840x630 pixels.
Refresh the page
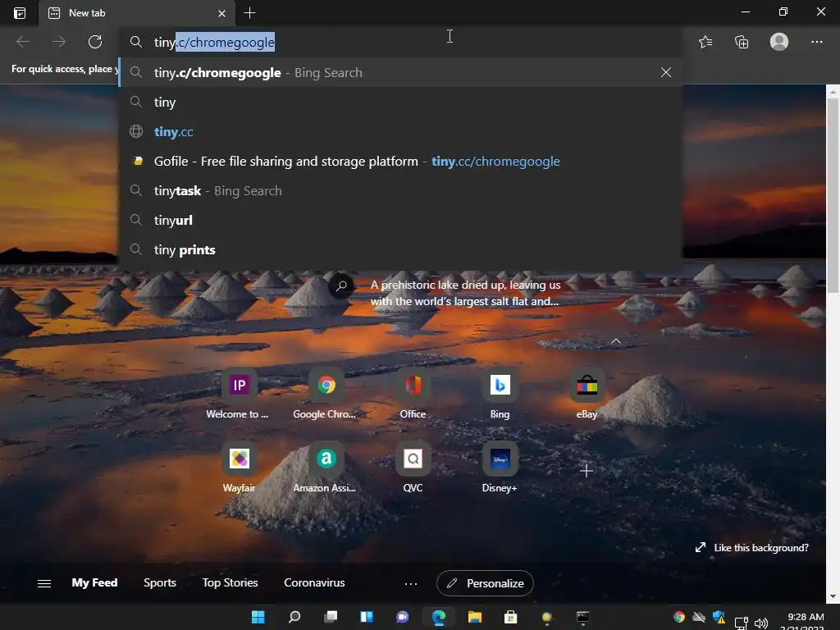[95, 42]
